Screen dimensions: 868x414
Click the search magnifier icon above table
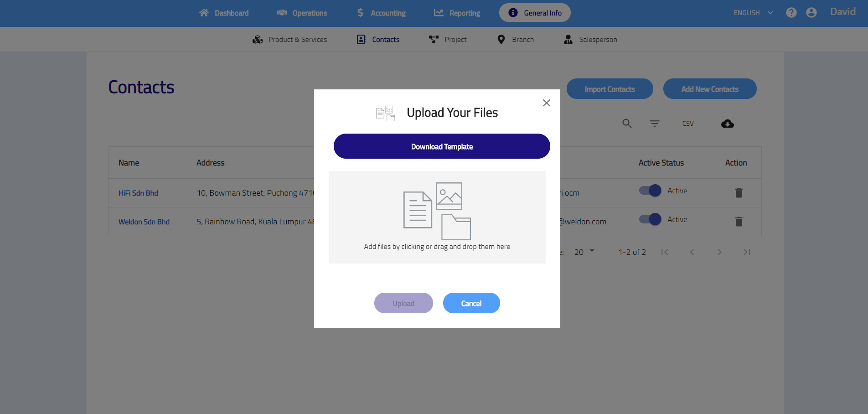point(627,124)
